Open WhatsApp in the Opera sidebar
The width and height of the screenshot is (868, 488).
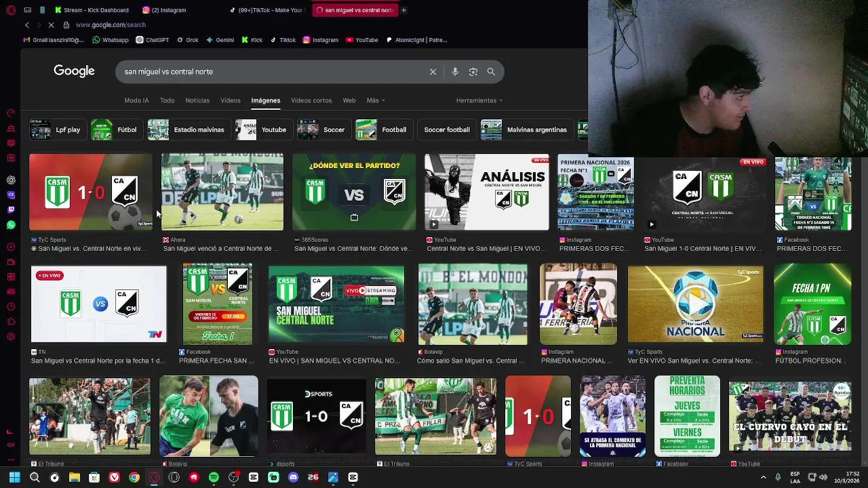click(x=11, y=224)
